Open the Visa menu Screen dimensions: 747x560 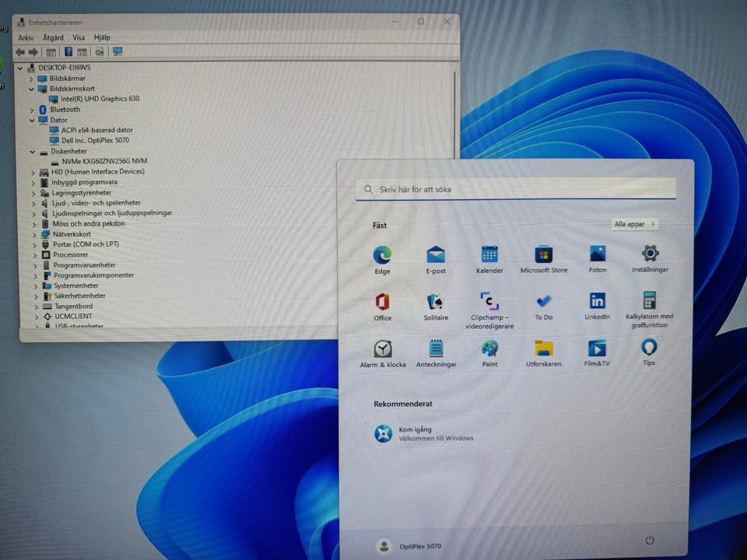pos(79,37)
